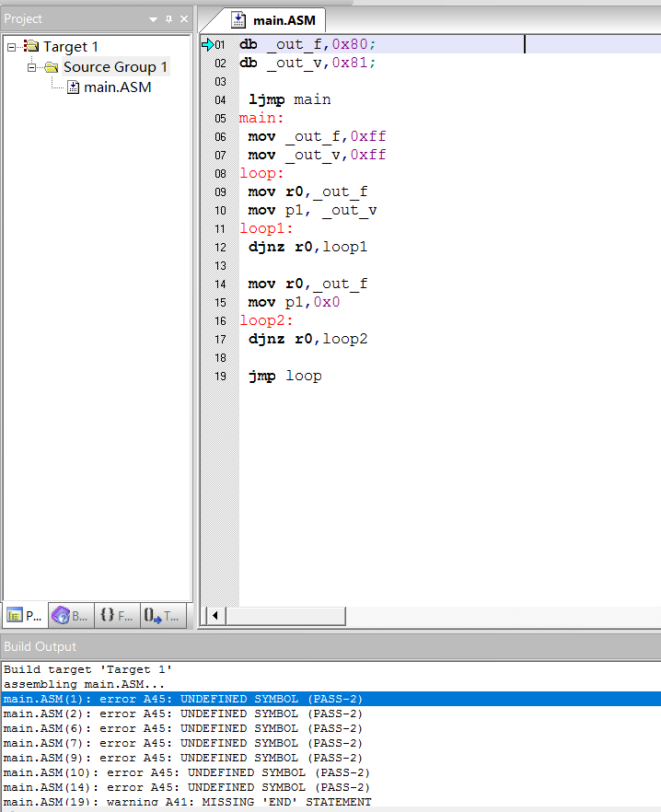Select the "Build target 'Target 1'" line

pyautogui.click(x=87, y=669)
